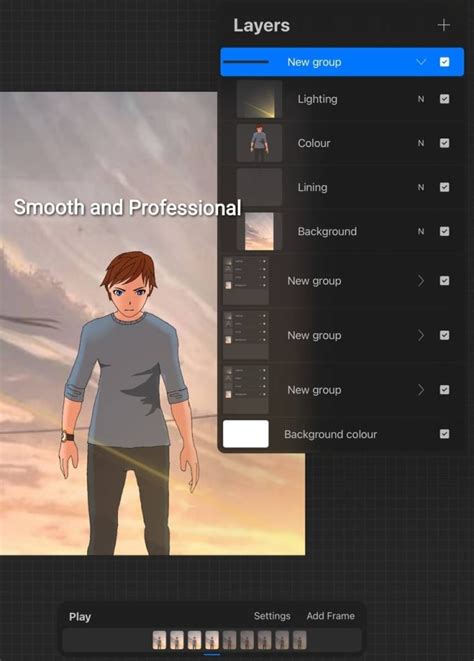Tap the Lining layer thumbnail
This screenshot has width=474, height=661.
pyautogui.click(x=259, y=187)
